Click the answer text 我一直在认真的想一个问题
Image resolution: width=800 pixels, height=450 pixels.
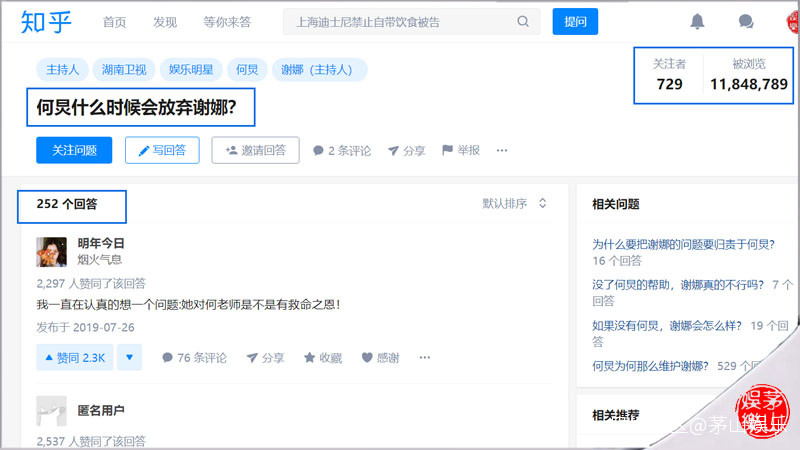(x=188, y=305)
